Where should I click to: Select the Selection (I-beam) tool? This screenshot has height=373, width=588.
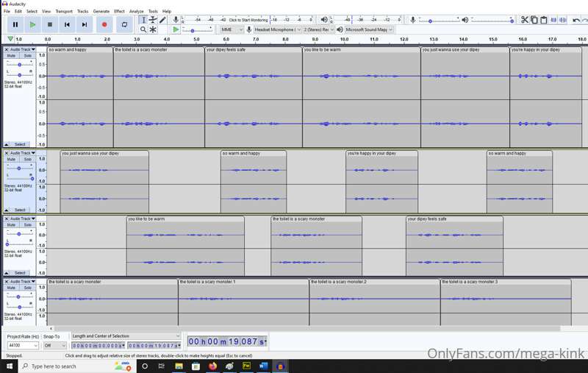pos(143,20)
